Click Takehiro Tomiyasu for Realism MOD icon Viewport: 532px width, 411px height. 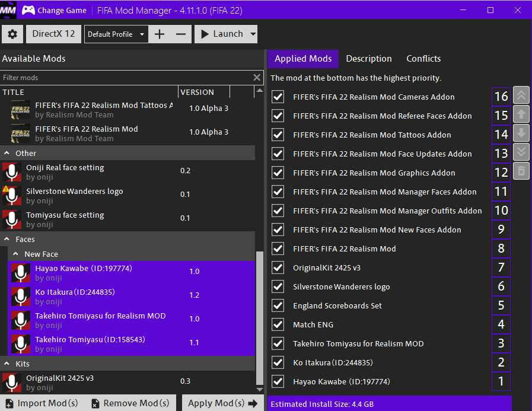[21, 320]
